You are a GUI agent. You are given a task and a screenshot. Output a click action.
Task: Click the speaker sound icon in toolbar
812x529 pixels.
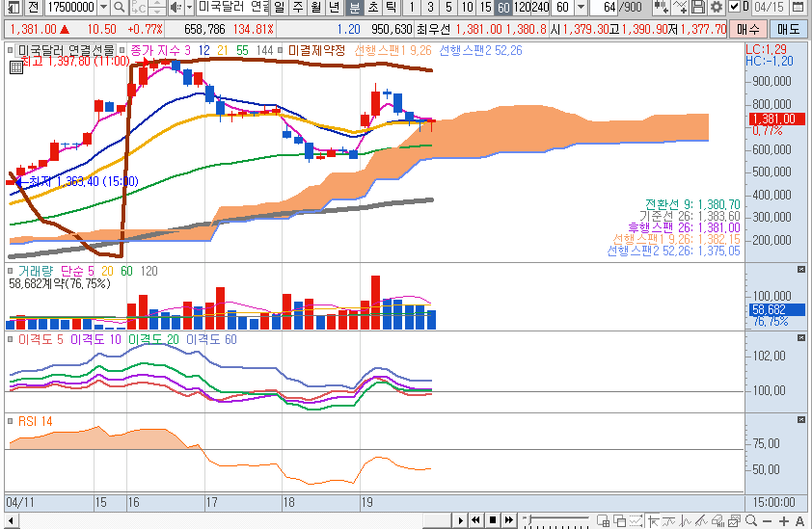tap(175, 8)
